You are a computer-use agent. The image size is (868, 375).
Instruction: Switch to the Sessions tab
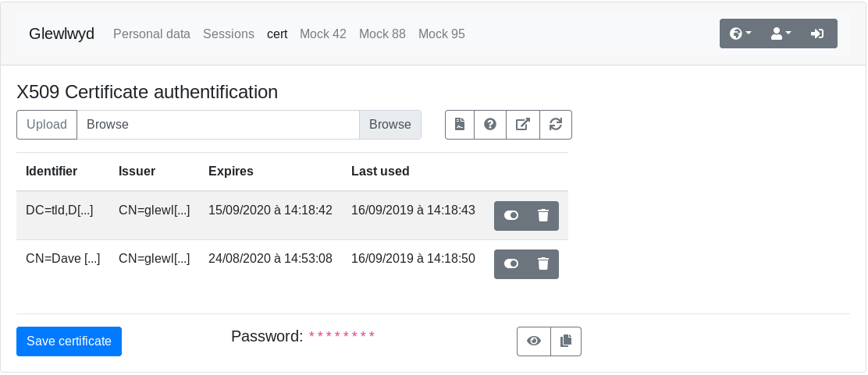229,34
